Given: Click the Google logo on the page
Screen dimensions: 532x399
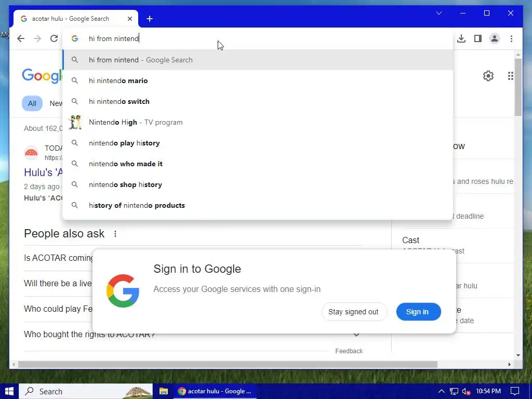Looking at the screenshot, I should coord(43,75).
